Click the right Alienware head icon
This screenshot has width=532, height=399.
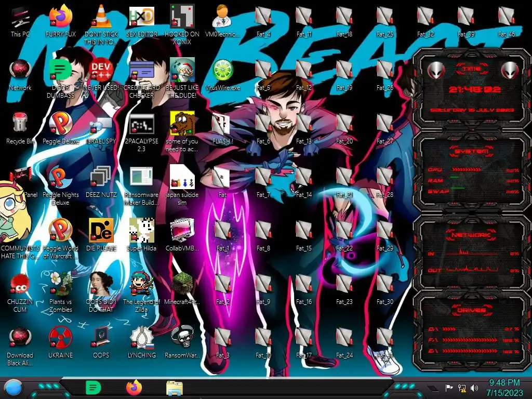[510, 71]
